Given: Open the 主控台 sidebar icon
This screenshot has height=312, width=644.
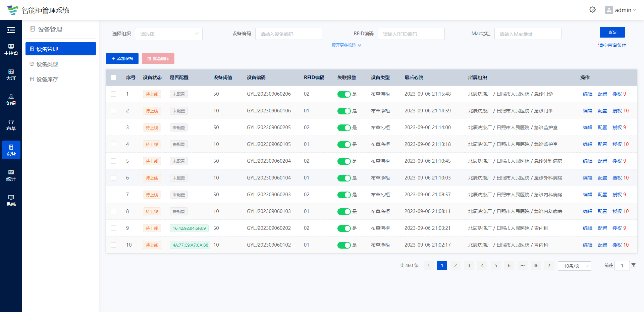Looking at the screenshot, I should 11,49.
